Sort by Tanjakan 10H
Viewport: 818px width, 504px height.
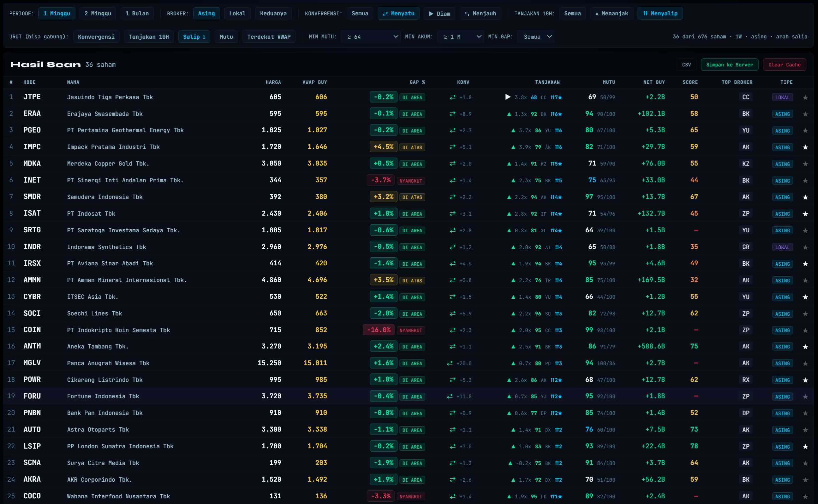coord(149,37)
